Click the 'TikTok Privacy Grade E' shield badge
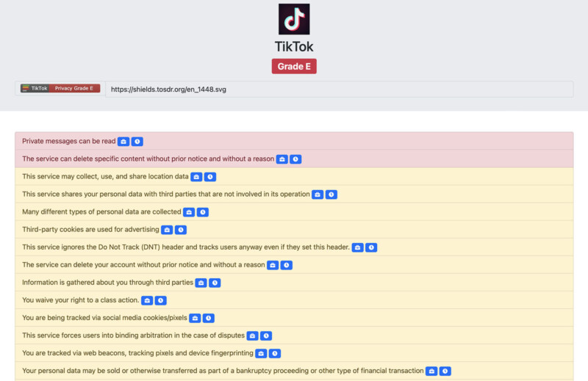The height and width of the screenshot is (381, 588). 60,88
